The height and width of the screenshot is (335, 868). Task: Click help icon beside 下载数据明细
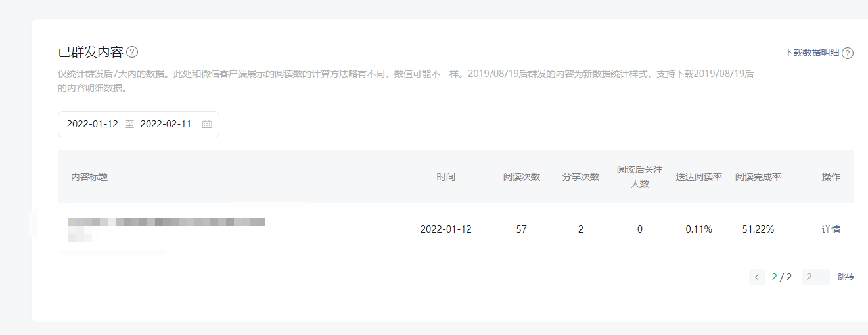click(848, 53)
